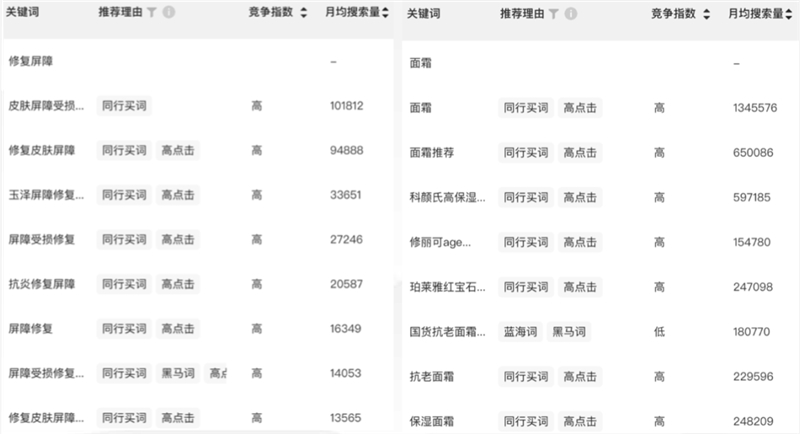Select the 关键词 column header in the right table
This screenshot has width=800, height=434.
tap(423, 14)
